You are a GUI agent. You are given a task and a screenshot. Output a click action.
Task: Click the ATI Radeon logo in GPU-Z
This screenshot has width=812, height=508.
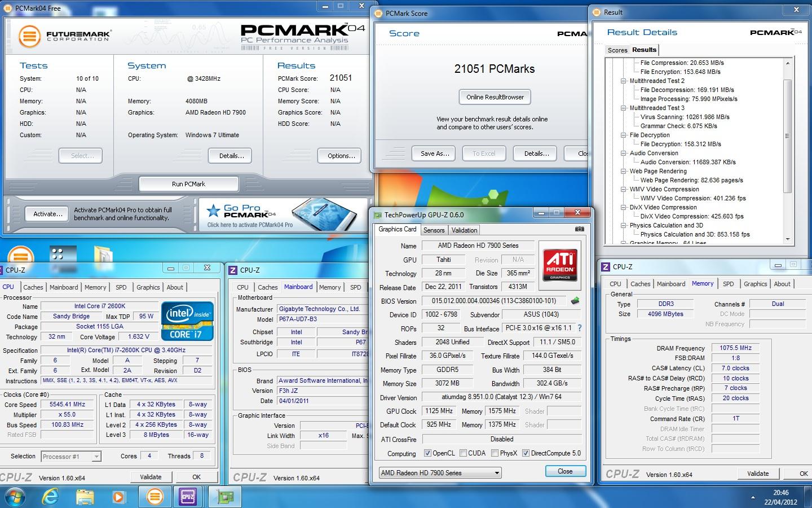(x=560, y=264)
